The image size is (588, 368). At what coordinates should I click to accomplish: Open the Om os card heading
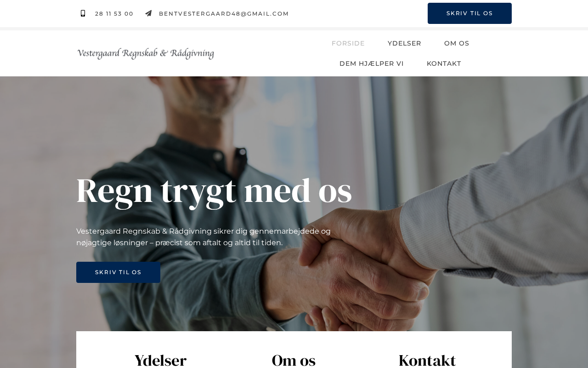[294, 360]
